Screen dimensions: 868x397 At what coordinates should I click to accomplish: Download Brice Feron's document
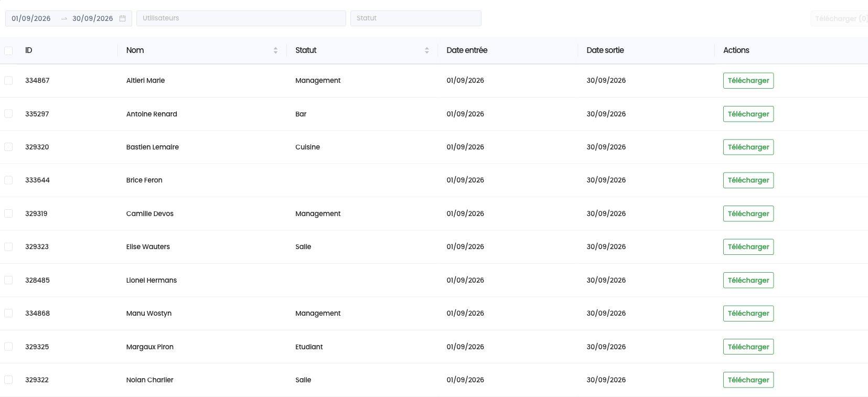pos(748,180)
